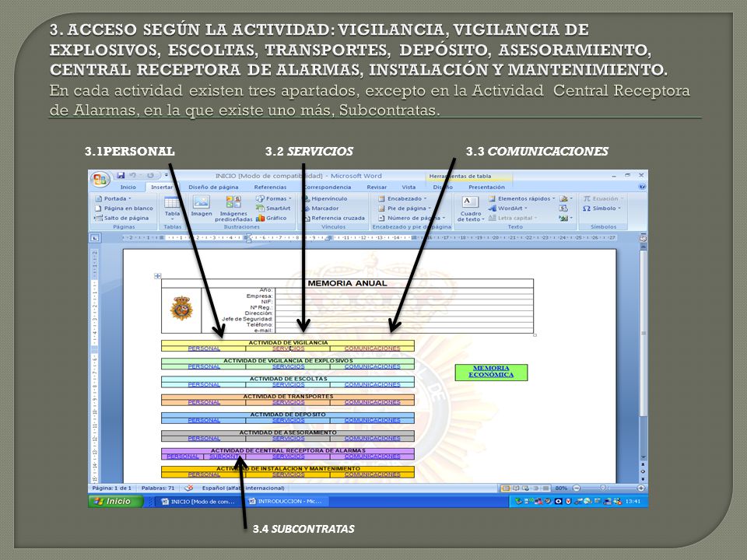Open the Portada dropdown

click(114, 198)
